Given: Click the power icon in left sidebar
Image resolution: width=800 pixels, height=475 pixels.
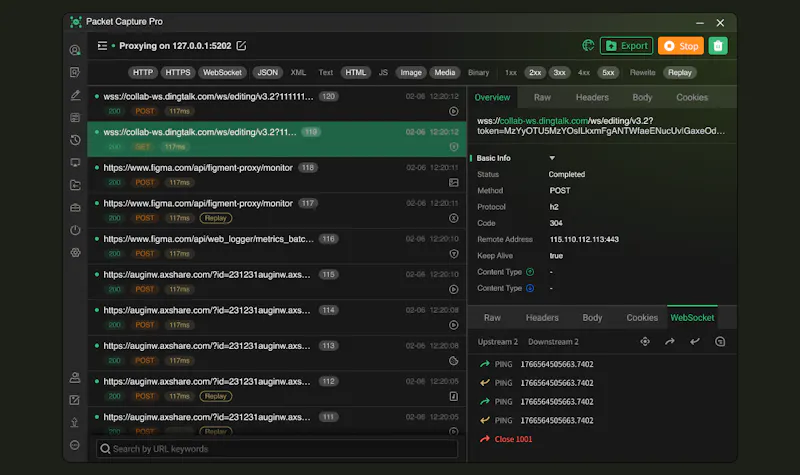Looking at the screenshot, I should (75, 230).
